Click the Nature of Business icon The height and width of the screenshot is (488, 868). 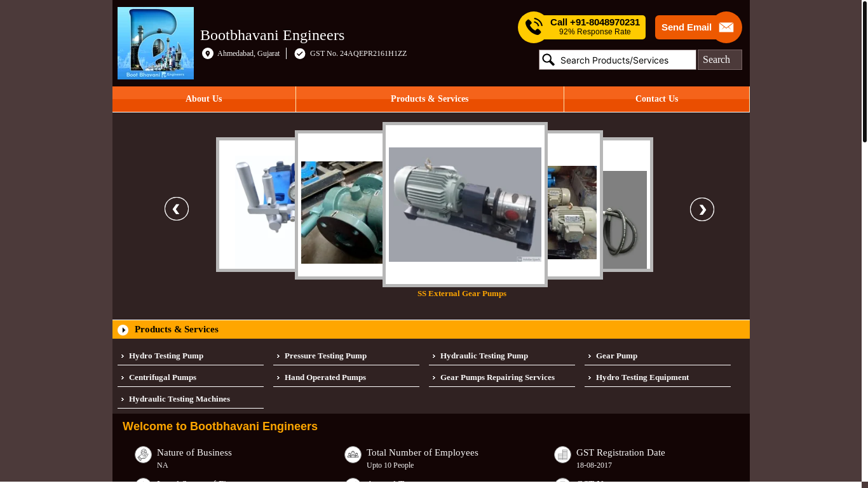143,454
